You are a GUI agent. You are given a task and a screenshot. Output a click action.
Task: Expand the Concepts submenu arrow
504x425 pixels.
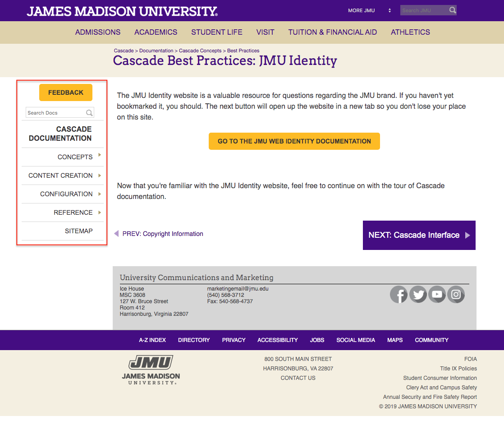100,155
